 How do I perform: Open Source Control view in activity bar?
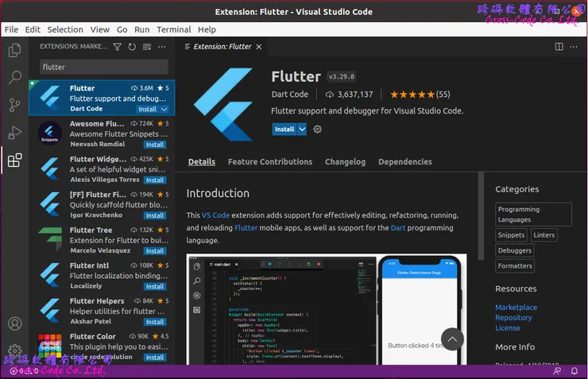pyautogui.click(x=14, y=105)
